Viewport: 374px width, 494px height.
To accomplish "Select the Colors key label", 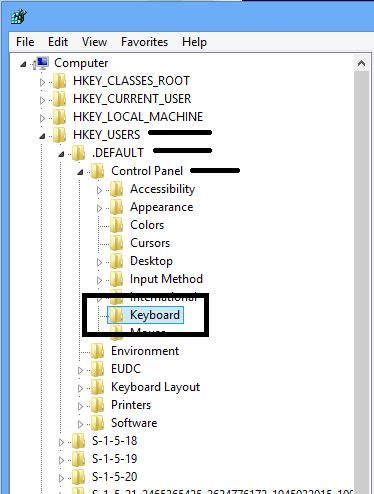I will pos(147,225).
